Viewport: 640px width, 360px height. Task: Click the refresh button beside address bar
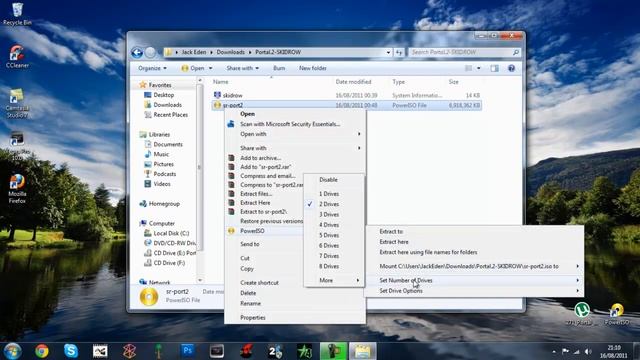pos(399,52)
